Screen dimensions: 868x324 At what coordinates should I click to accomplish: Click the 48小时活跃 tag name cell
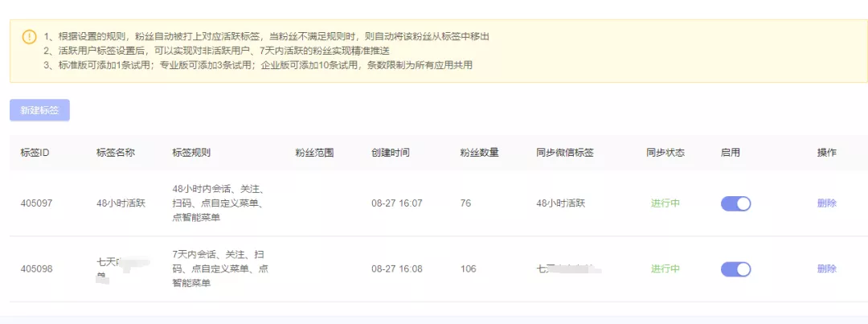click(x=121, y=203)
